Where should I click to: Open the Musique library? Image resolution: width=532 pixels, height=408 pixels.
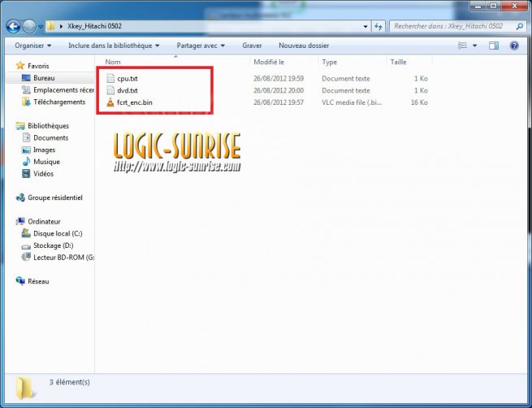[x=45, y=162]
